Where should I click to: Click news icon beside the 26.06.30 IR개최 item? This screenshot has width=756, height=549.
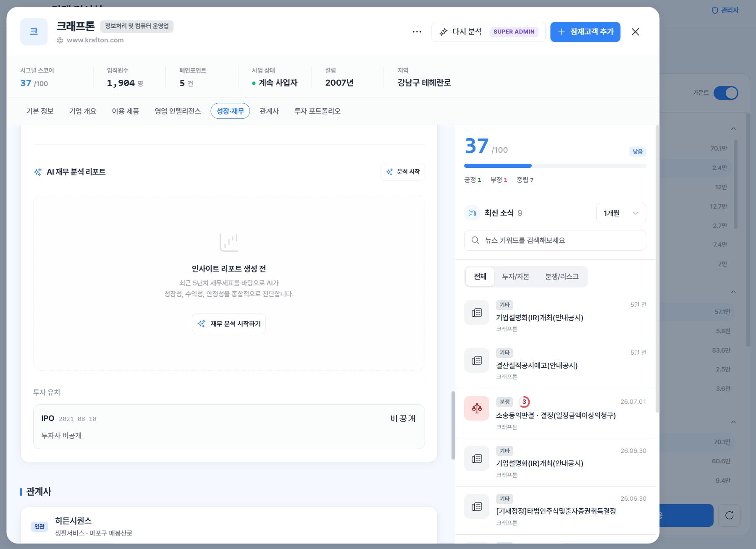coord(477,458)
